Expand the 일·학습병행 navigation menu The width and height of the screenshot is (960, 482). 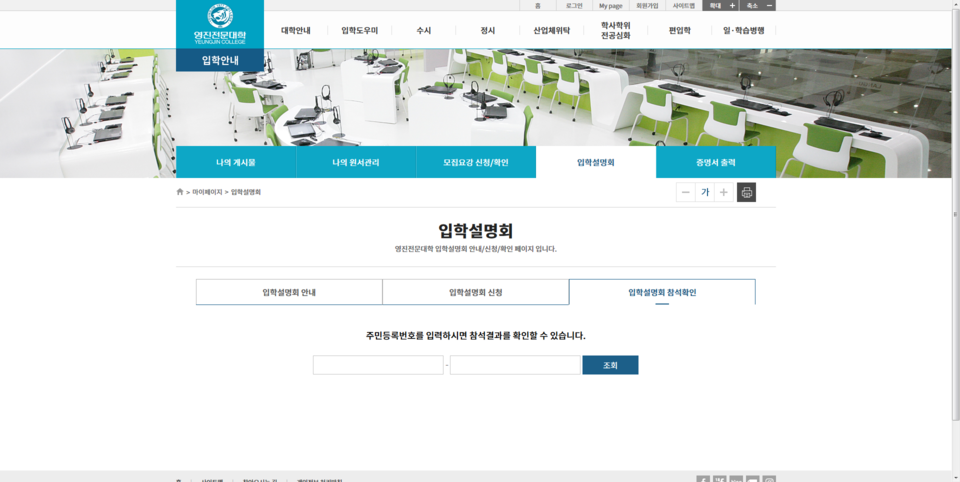point(743,31)
